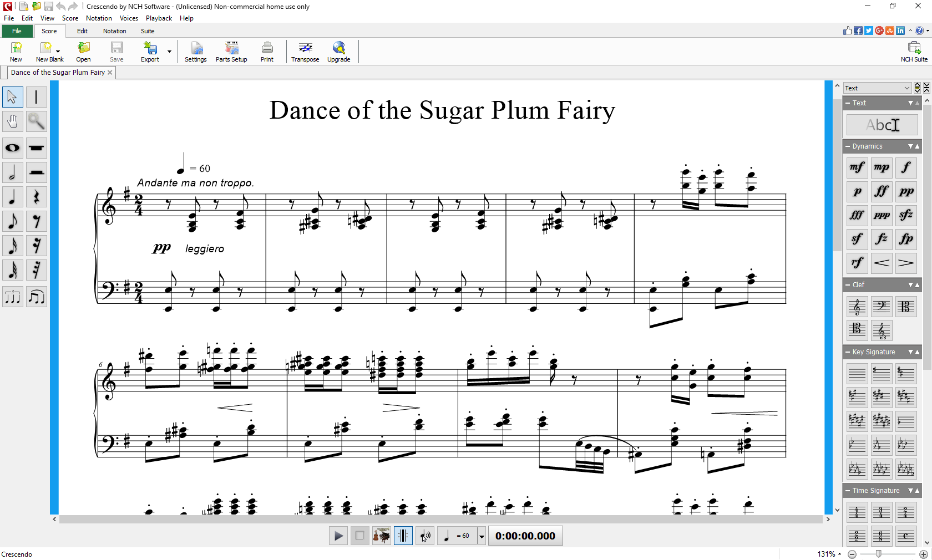This screenshot has height=560, width=932.
Task: Activate the Zoom magnifier tool
Action: (36, 121)
